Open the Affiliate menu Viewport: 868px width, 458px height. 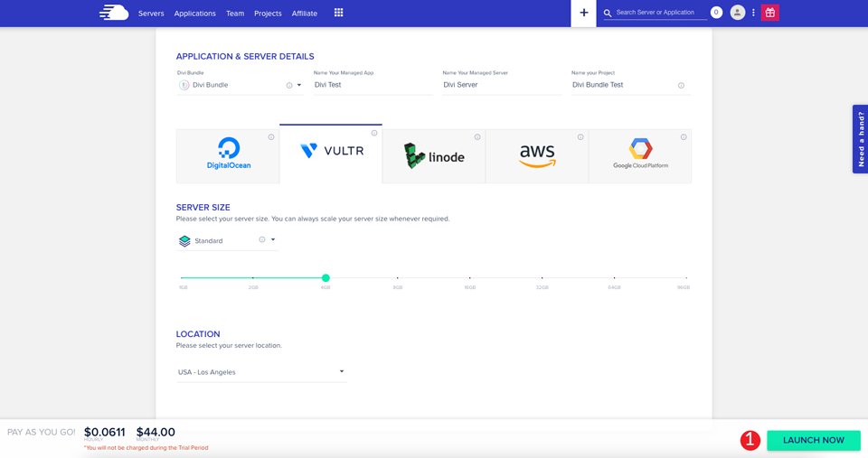tap(305, 14)
